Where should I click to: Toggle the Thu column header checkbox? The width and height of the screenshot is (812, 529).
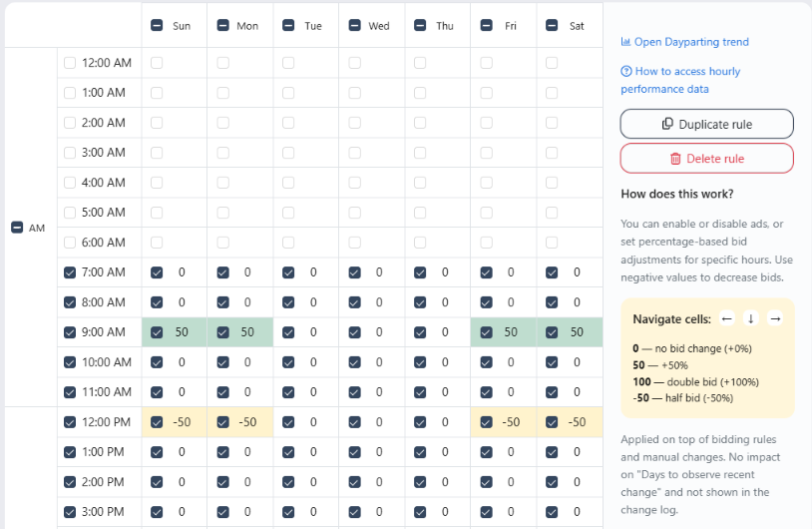tap(420, 25)
